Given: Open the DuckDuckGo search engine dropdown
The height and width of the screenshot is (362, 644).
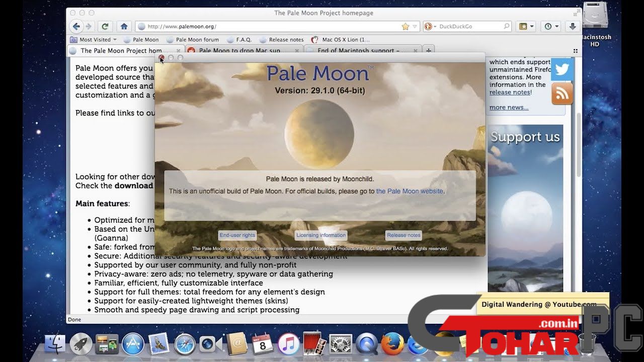Looking at the screenshot, I should 429,26.
